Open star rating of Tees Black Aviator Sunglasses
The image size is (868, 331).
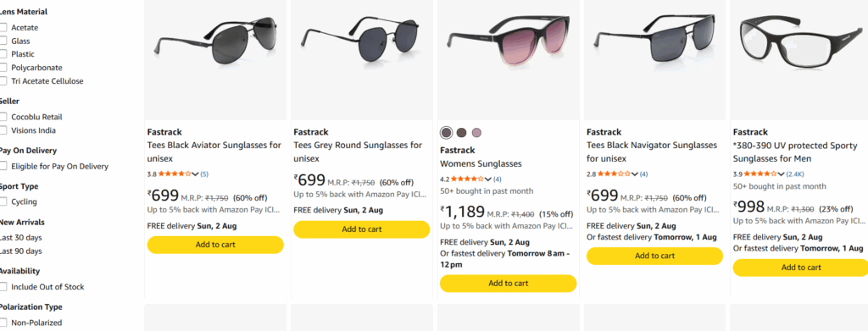[x=175, y=174]
